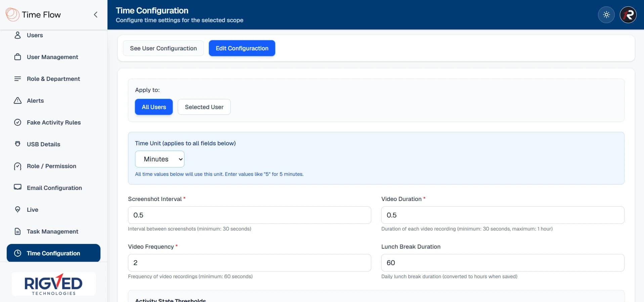Click the 'Frequency of video recordings' help text
This screenshot has width=644, height=302.
click(190, 276)
